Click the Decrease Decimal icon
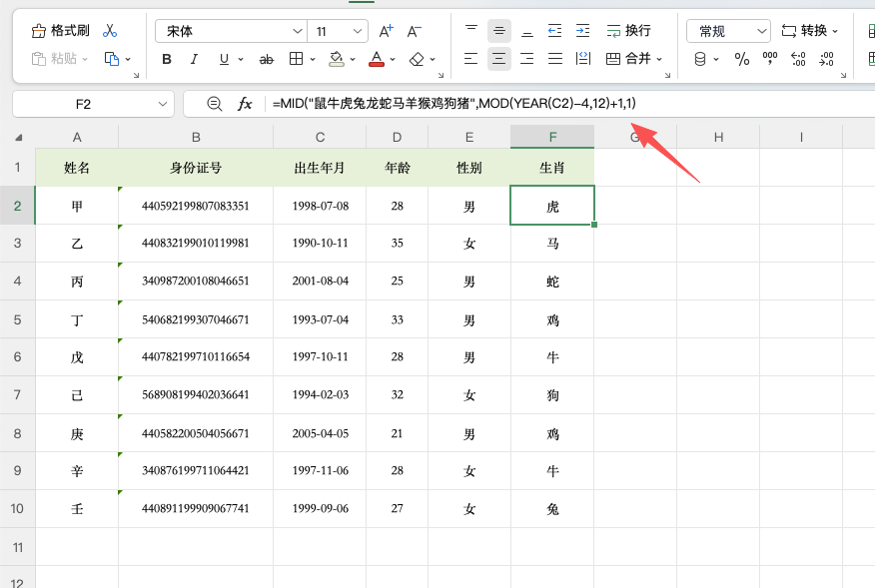This screenshot has width=875, height=588. pyautogui.click(x=826, y=59)
